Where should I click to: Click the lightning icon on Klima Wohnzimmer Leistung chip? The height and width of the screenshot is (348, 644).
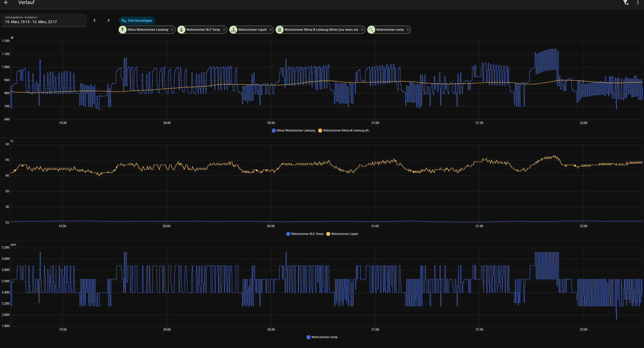click(123, 30)
